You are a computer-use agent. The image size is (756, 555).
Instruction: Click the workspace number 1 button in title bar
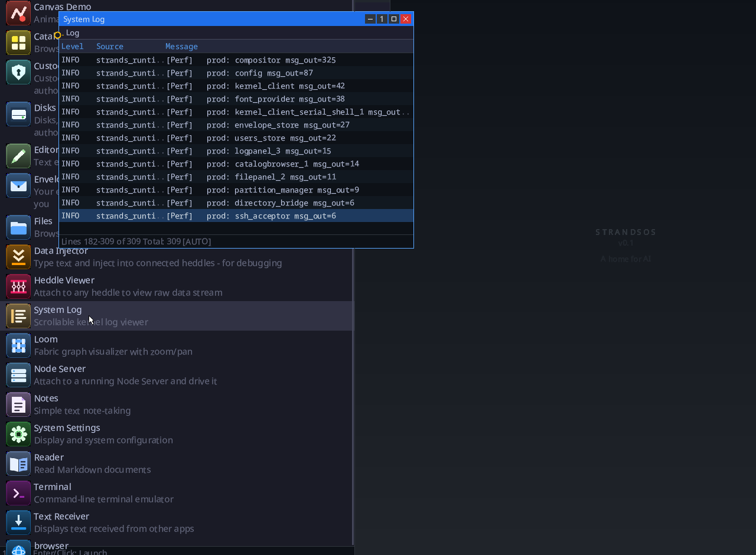(x=382, y=19)
